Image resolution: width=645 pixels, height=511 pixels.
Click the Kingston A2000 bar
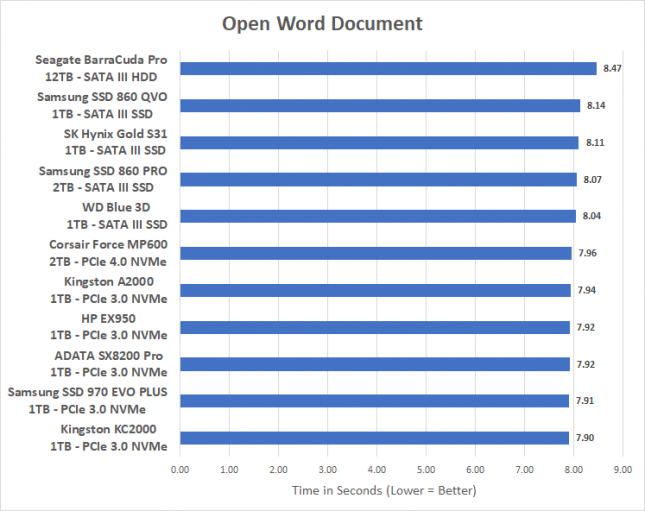(x=376, y=290)
